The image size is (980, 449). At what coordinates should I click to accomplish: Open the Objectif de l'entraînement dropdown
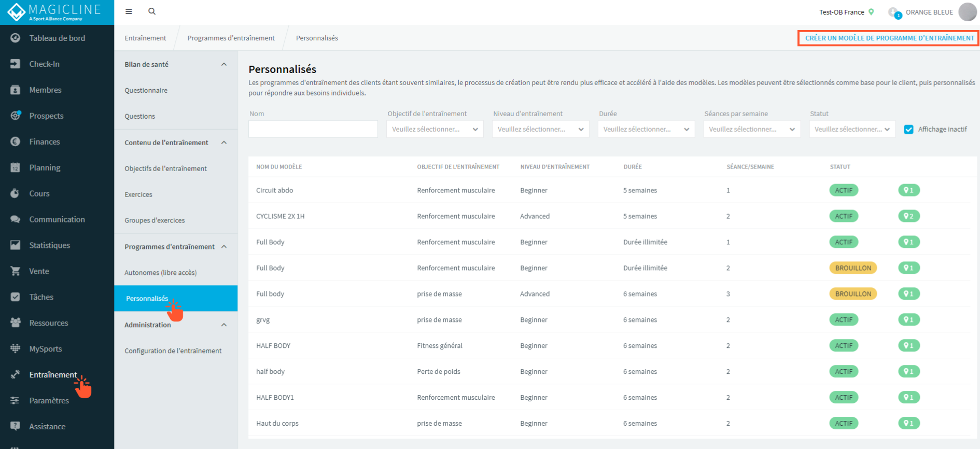click(x=435, y=129)
